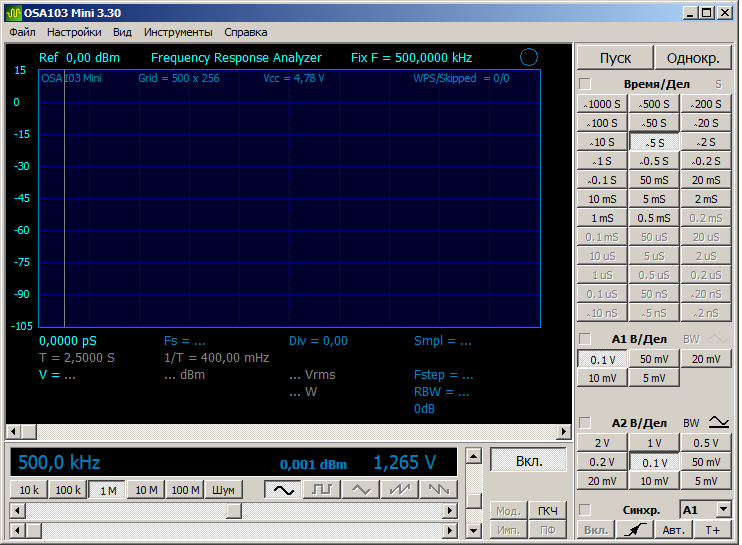Screen dimensions: 742x545
Task: Click the Однокр. single-shot button
Action: (x=693, y=58)
